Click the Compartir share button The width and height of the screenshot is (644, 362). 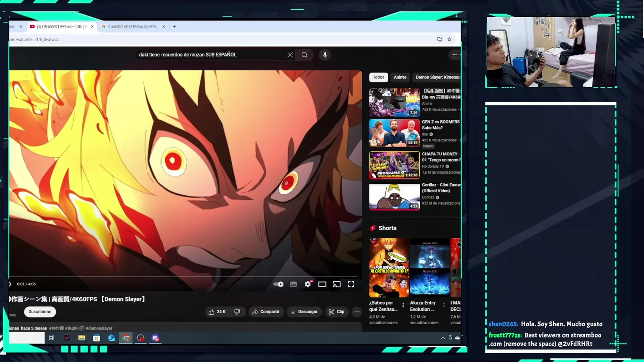[x=266, y=312]
